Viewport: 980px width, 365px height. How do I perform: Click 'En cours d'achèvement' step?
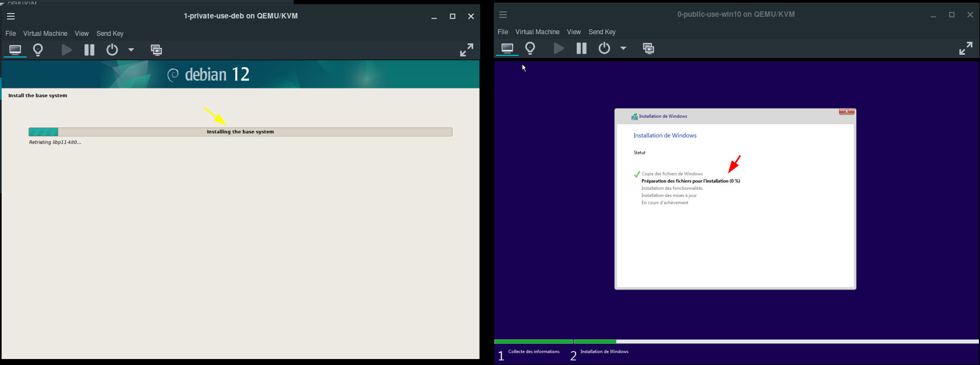coord(665,203)
